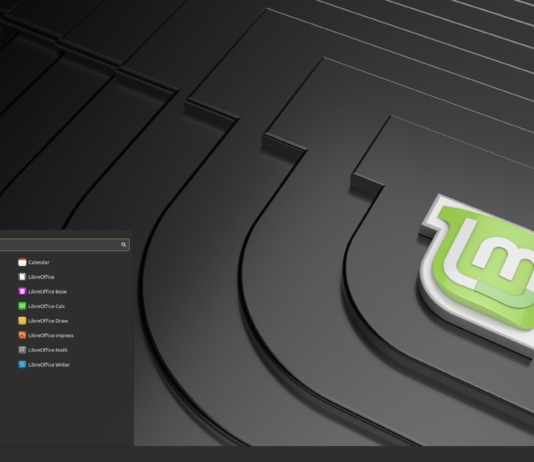534x462 pixels.
Task: Select LibreOffice Math in the menu
Action: (x=43, y=350)
